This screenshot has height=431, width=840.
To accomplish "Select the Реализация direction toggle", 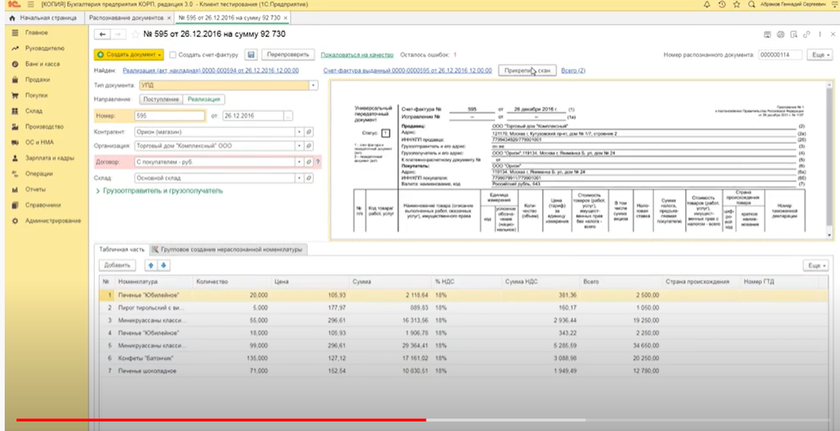I will [x=205, y=100].
